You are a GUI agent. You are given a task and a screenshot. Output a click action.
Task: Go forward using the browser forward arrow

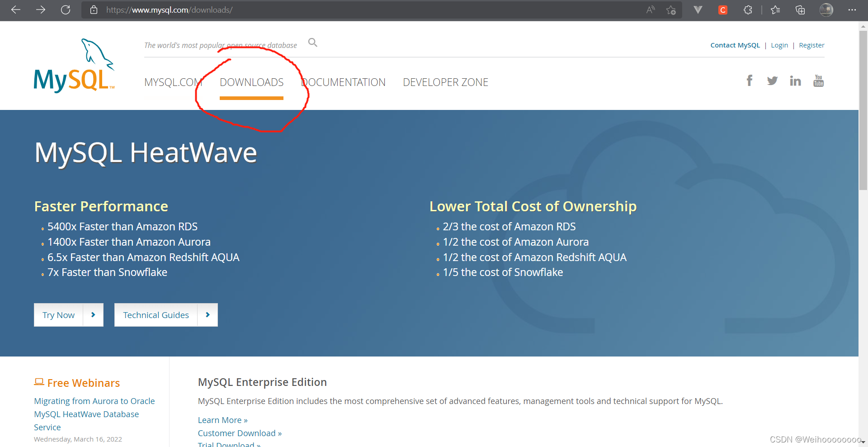(41, 10)
